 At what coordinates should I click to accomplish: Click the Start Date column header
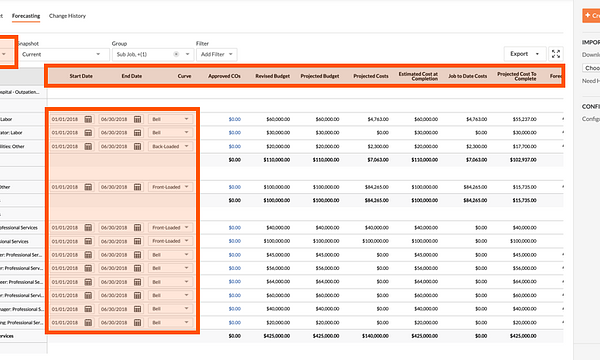click(81, 76)
